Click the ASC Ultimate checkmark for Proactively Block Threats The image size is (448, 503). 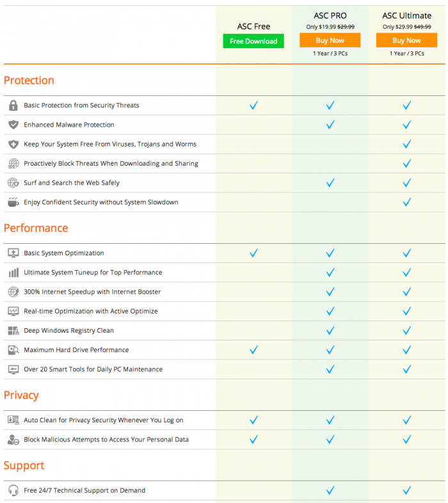point(407,163)
